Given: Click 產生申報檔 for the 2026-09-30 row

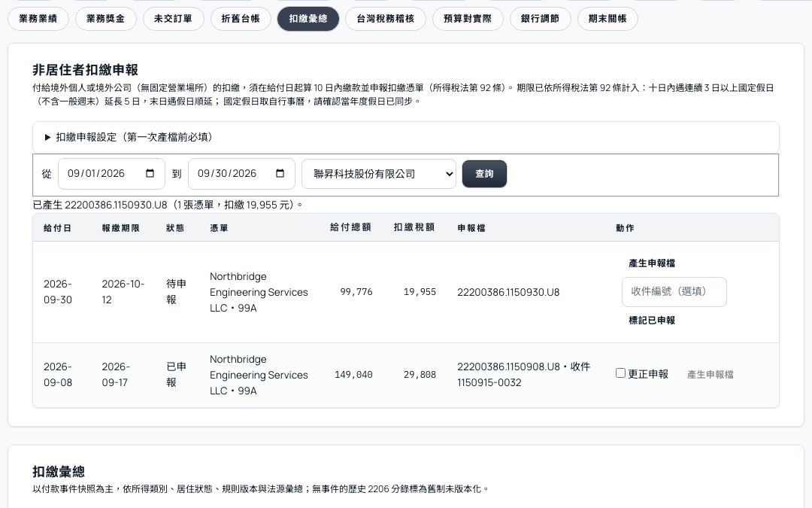Looking at the screenshot, I should coord(651,263).
